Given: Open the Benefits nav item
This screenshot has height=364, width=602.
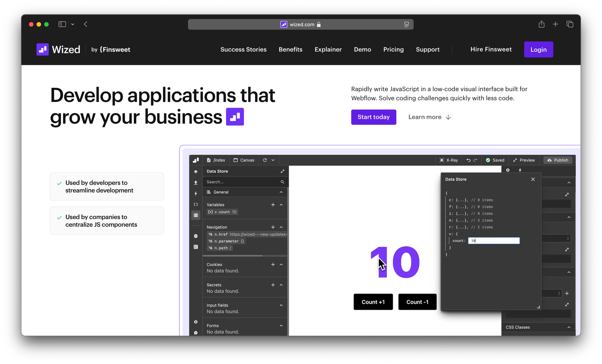Looking at the screenshot, I should click(x=290, y=49).
